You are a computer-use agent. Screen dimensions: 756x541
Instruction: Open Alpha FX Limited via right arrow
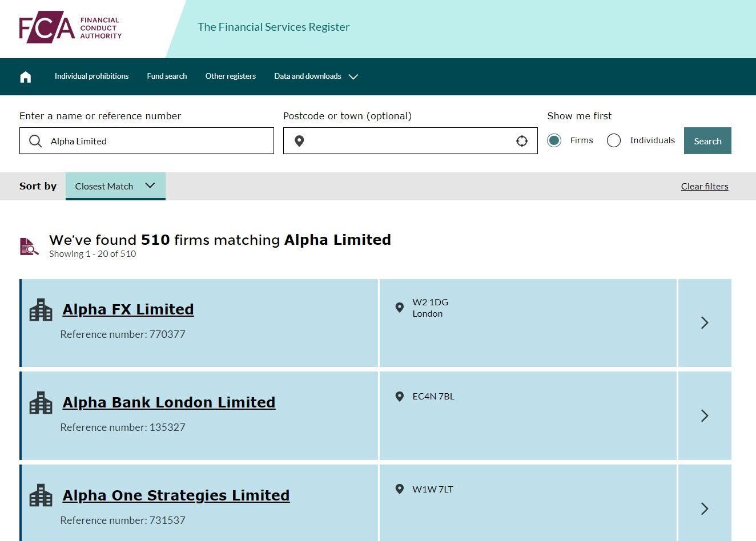[x=705, y=323]
